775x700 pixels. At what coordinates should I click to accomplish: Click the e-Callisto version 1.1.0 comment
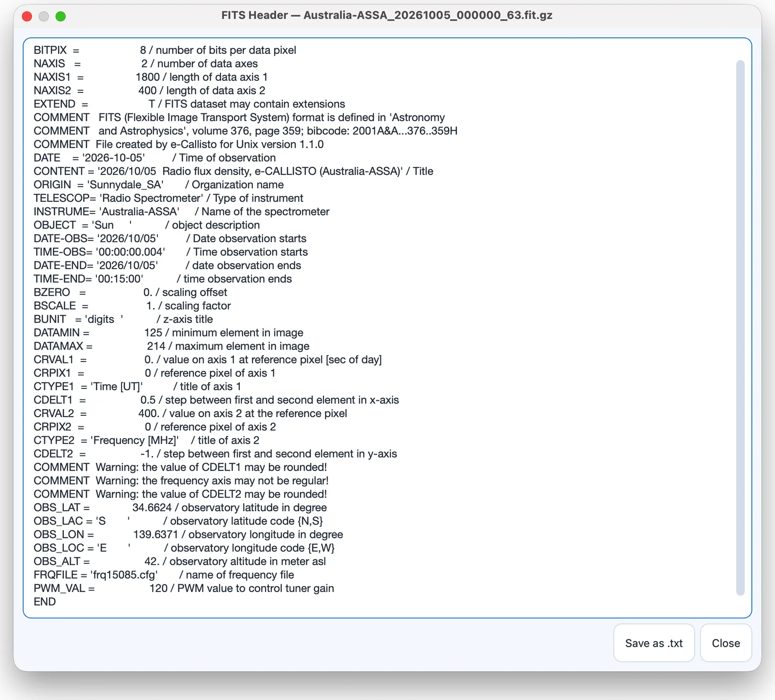click(178, 145)
